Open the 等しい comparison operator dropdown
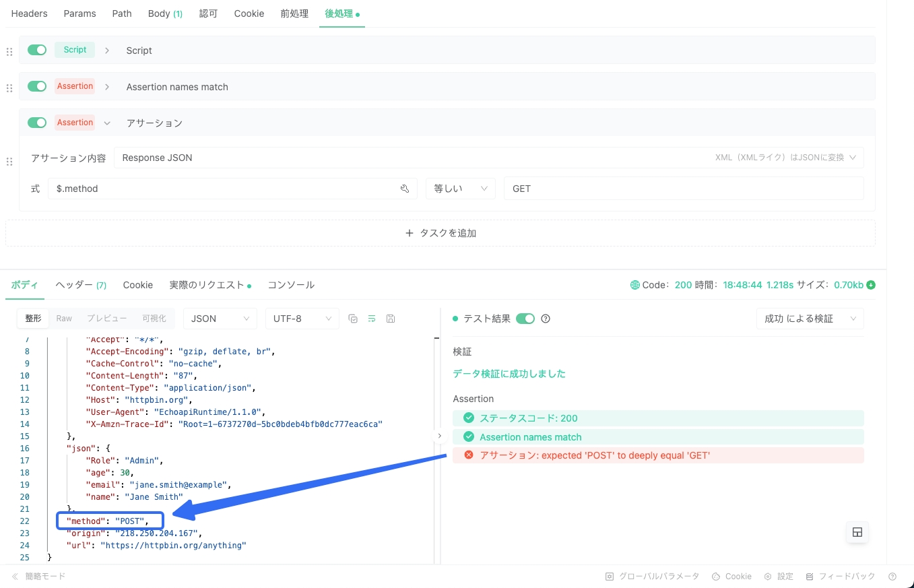This screenshot has width=914, height=588. point(461,189)
